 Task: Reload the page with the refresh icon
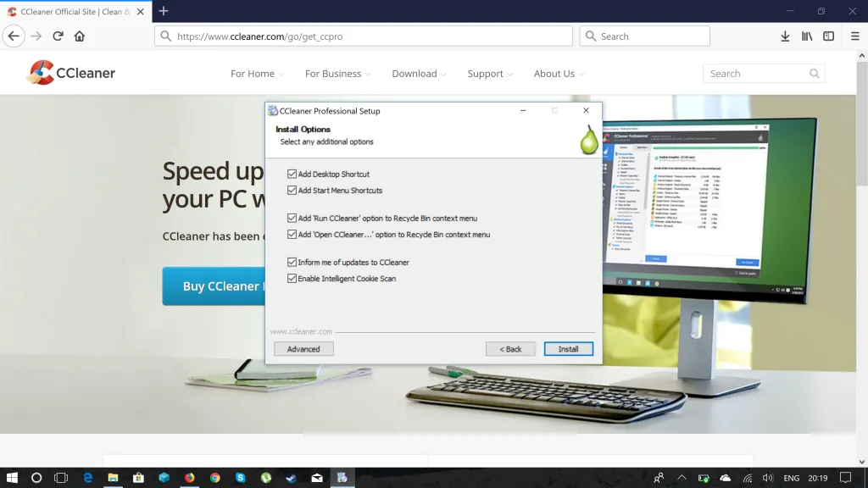pos(58,36)
